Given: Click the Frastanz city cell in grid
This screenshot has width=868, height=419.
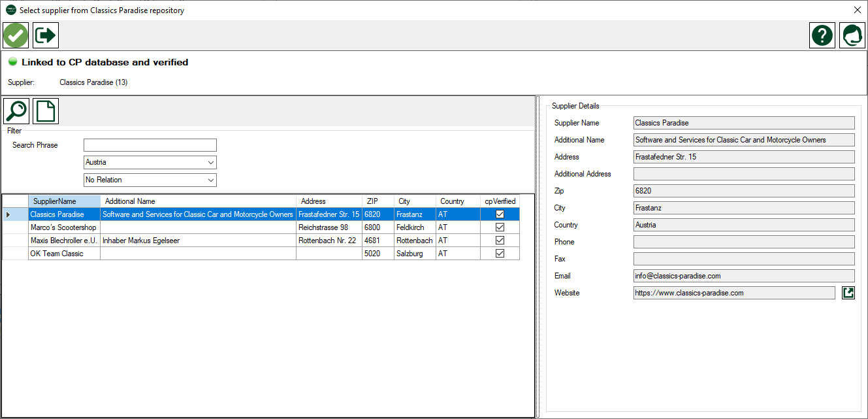Looking at the screenshot, I should point(415,214).
